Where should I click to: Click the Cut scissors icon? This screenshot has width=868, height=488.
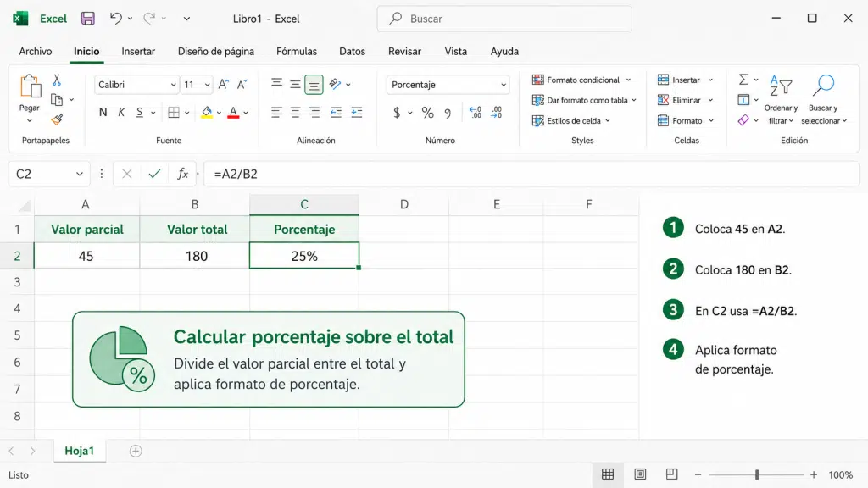57,80
